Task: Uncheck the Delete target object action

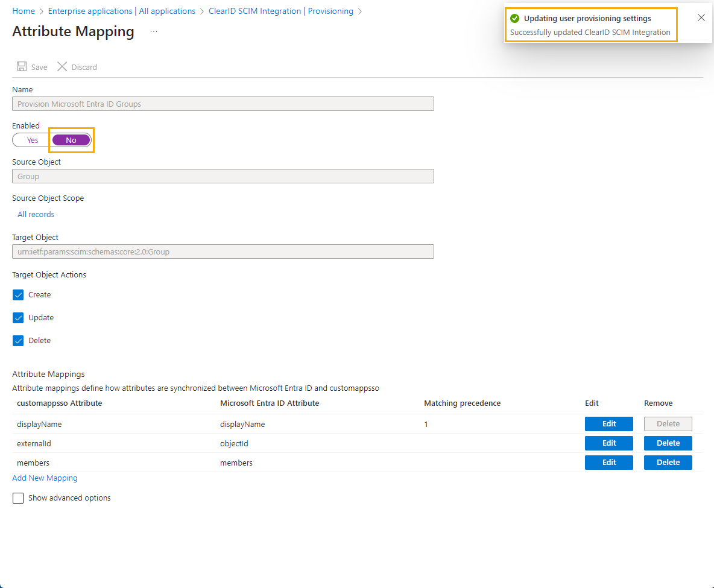Action: pos(18,340)
